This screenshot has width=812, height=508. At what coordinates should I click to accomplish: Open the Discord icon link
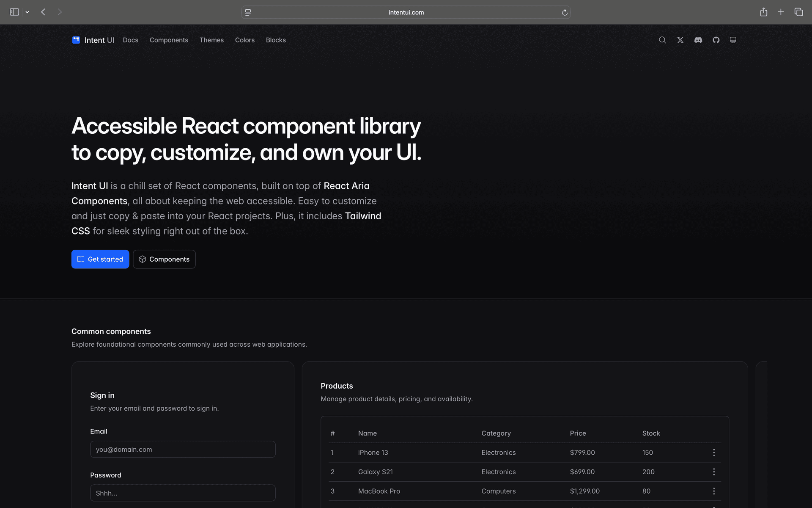pos(698,40)
